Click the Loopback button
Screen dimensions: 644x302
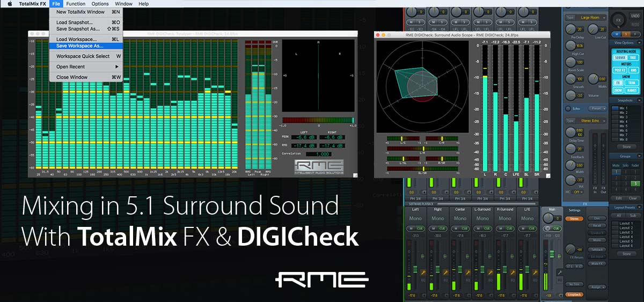(575, 294)
